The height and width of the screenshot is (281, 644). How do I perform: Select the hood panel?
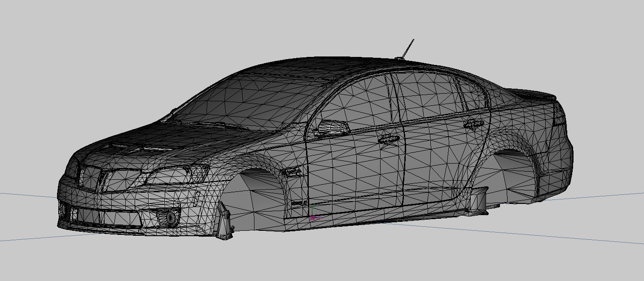[x=180, y=143]
